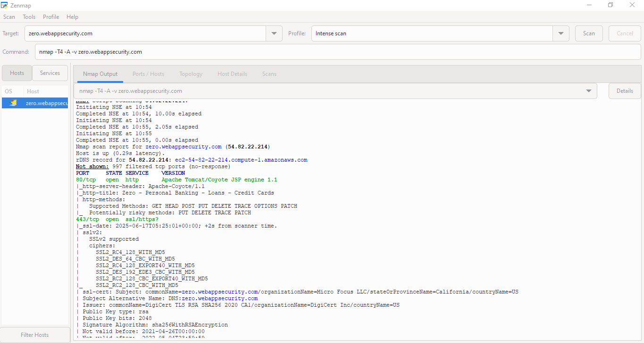The width and height of the screenshot is (644, 343).
Task: Select zero.webappsecurity.com in the host list
Action: pos(35,103)
